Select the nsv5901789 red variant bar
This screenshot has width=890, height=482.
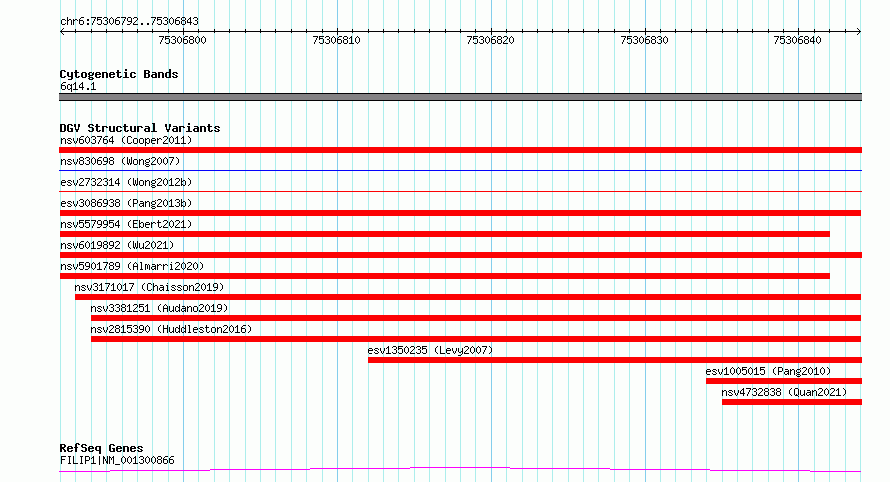click(x=444, y=276)
